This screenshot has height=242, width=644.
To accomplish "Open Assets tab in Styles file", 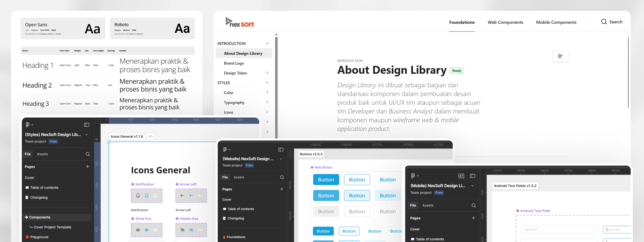I will pos(42,154).
